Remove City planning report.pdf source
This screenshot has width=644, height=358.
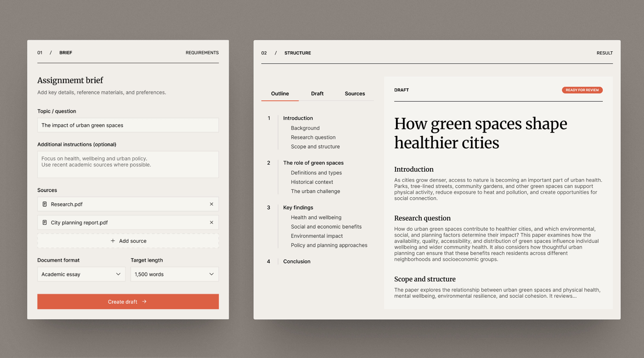(212, 222)
